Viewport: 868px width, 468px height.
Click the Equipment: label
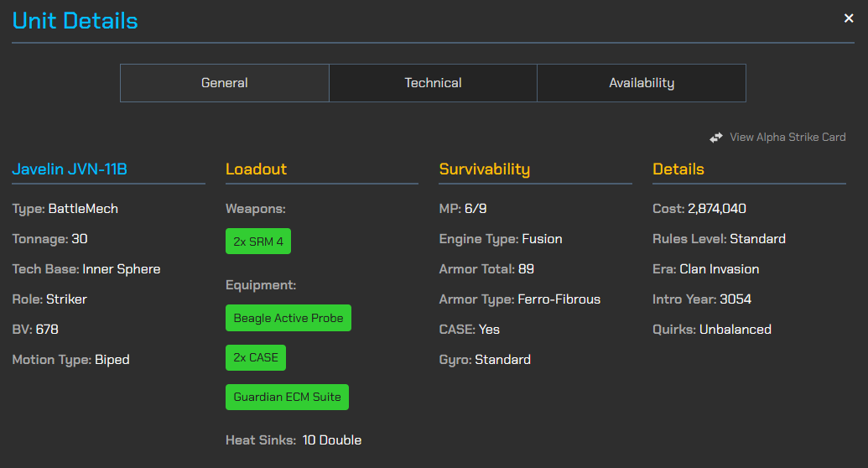click(261, 285)
